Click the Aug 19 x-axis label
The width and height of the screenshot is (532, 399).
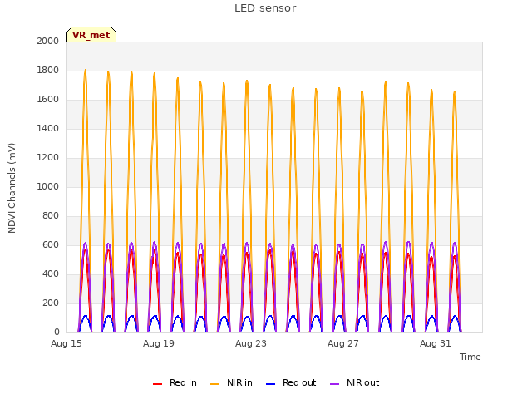click(159, 343)
